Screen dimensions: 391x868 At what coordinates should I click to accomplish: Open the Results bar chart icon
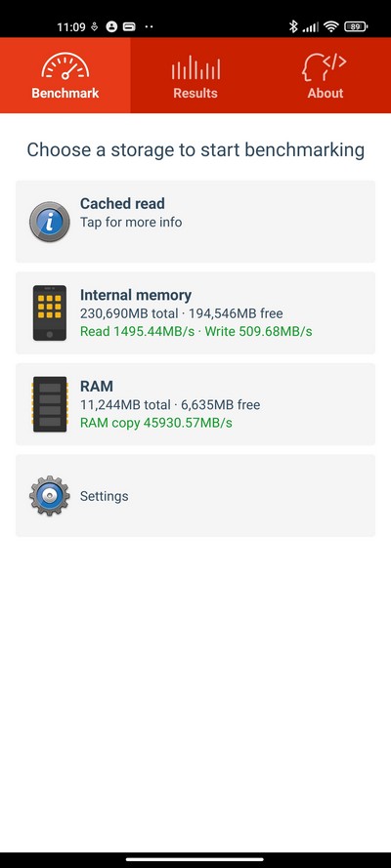195,67
